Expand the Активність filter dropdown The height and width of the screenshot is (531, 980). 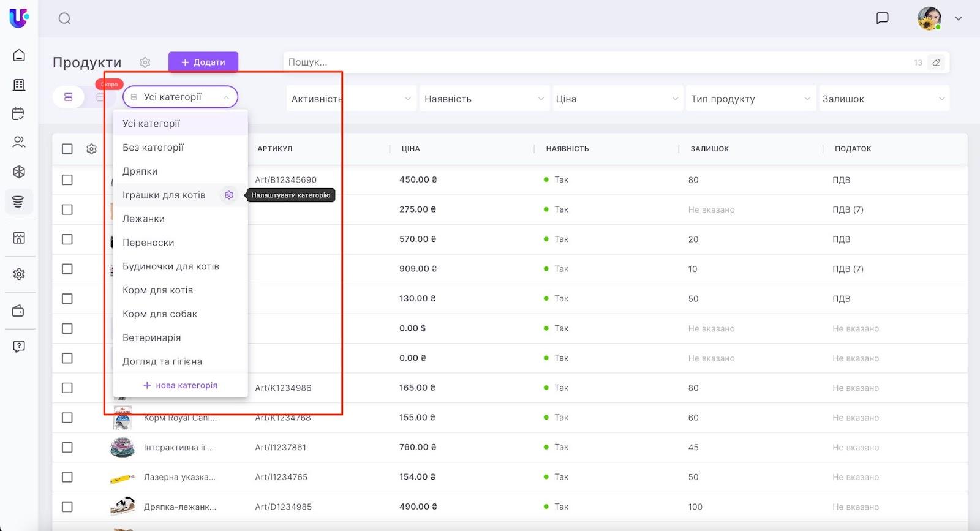coord(350,99)
